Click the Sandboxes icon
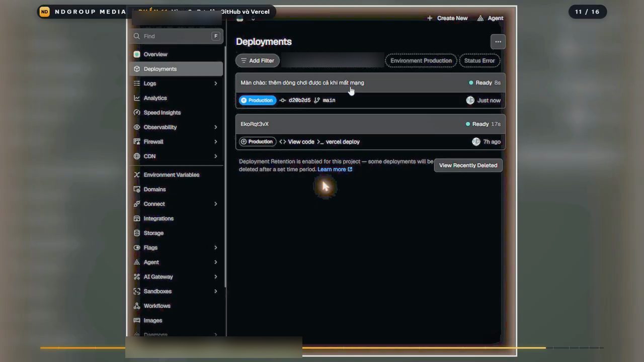Viewport: 644px width, 362px height. [137, 292]
